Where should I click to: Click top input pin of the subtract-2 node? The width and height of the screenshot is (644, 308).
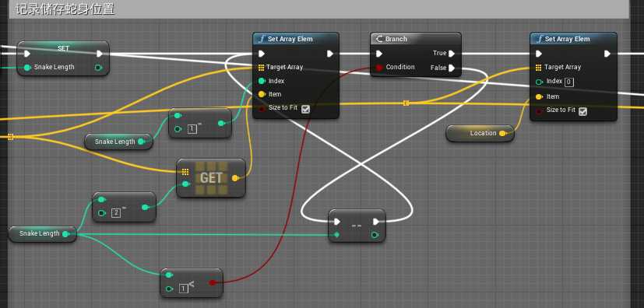click(101, 200)
